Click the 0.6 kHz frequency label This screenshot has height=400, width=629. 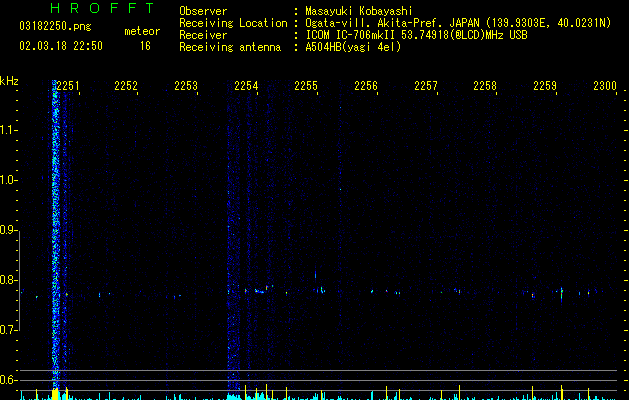coord(8,380)
